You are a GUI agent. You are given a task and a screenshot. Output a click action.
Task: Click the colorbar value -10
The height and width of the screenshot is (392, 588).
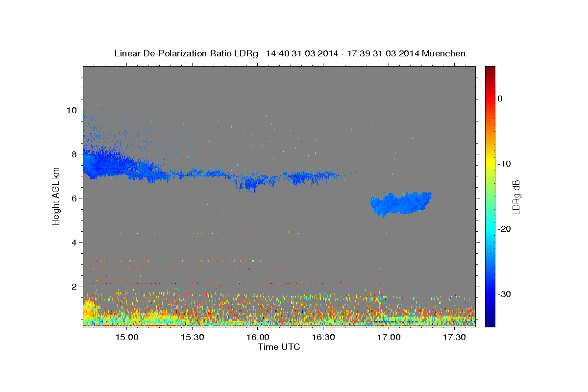pyautogui.click(x=505, y=164)
